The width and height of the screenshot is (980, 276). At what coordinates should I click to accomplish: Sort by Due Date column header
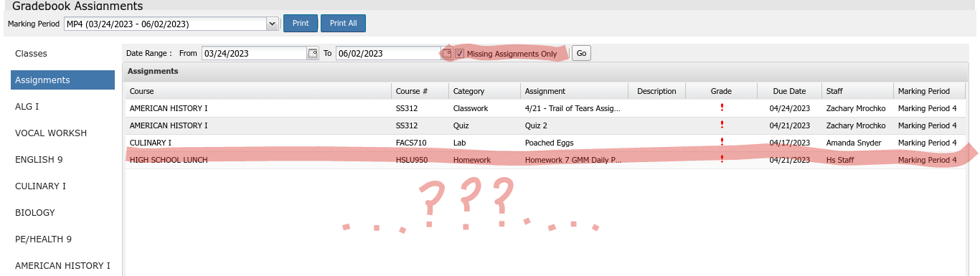pyautogui.click(x=790, y=91)
